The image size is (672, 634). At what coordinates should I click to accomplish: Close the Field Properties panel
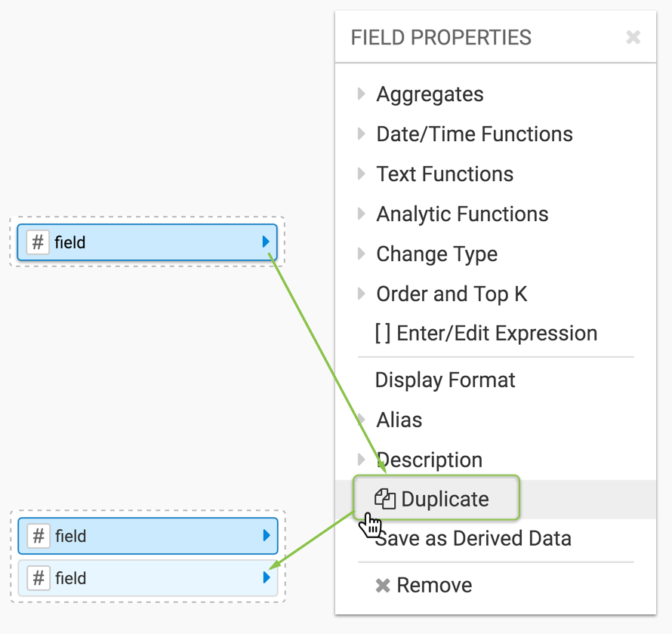point(633,37)
